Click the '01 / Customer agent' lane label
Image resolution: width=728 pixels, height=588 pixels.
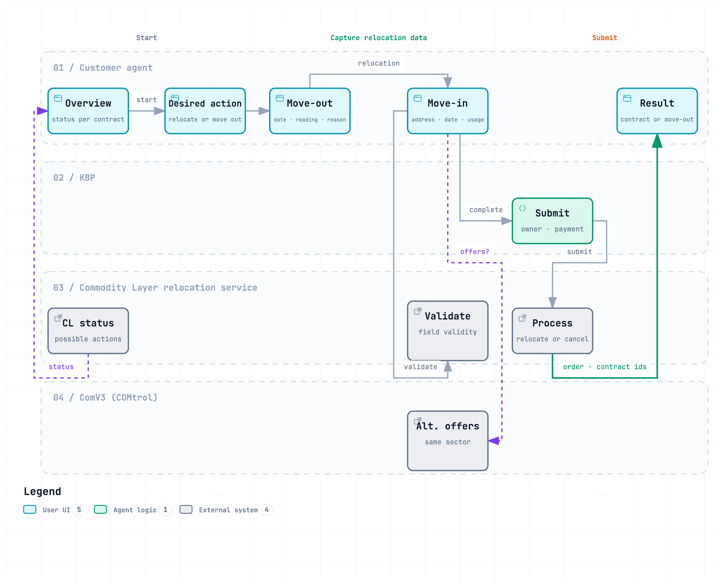103,68
